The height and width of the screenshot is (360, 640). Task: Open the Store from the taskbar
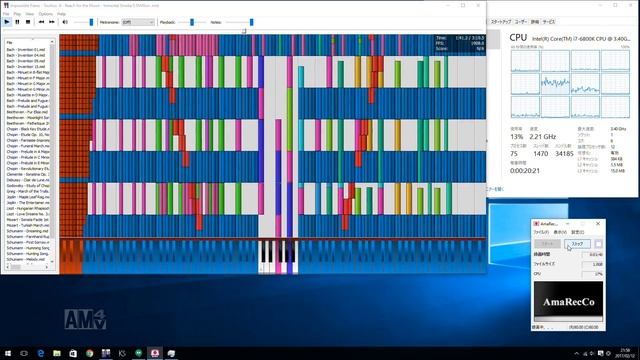click(73, 353)
